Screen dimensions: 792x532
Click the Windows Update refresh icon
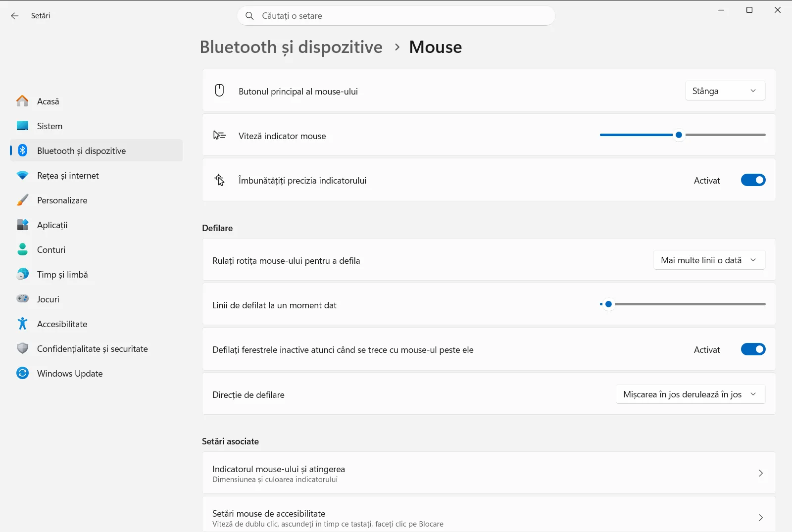(22, 373)
